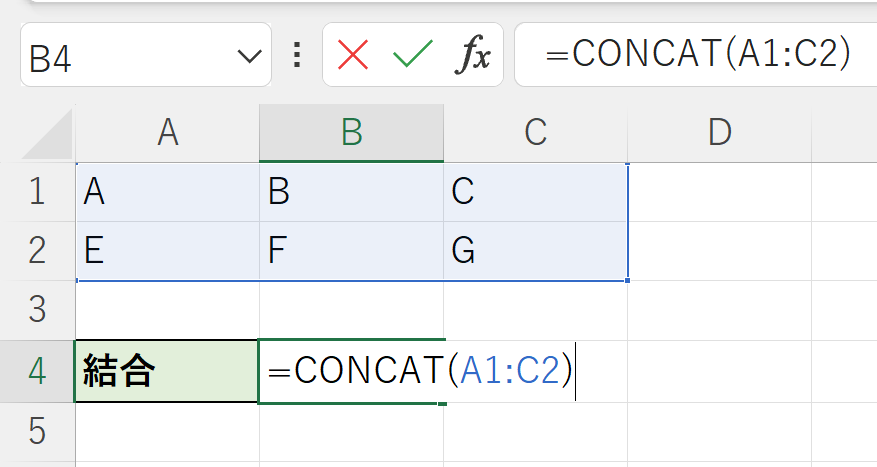Select row 3 header

[x=37, y=310]
